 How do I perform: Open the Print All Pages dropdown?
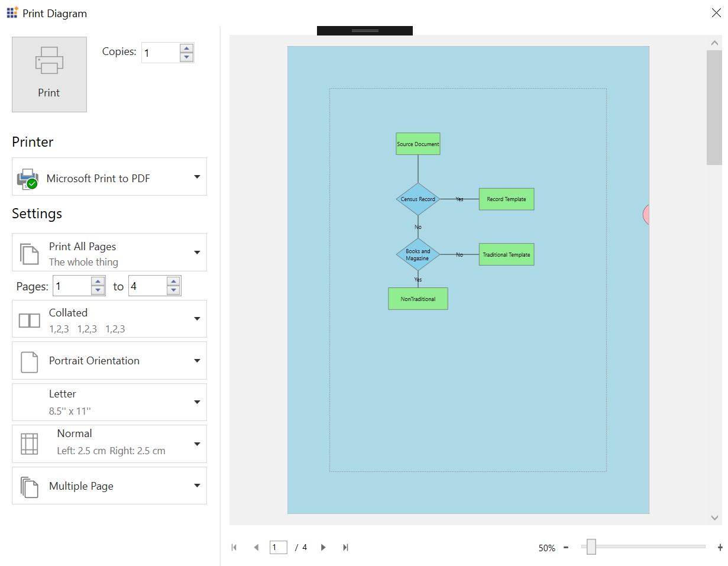point(109,252)
